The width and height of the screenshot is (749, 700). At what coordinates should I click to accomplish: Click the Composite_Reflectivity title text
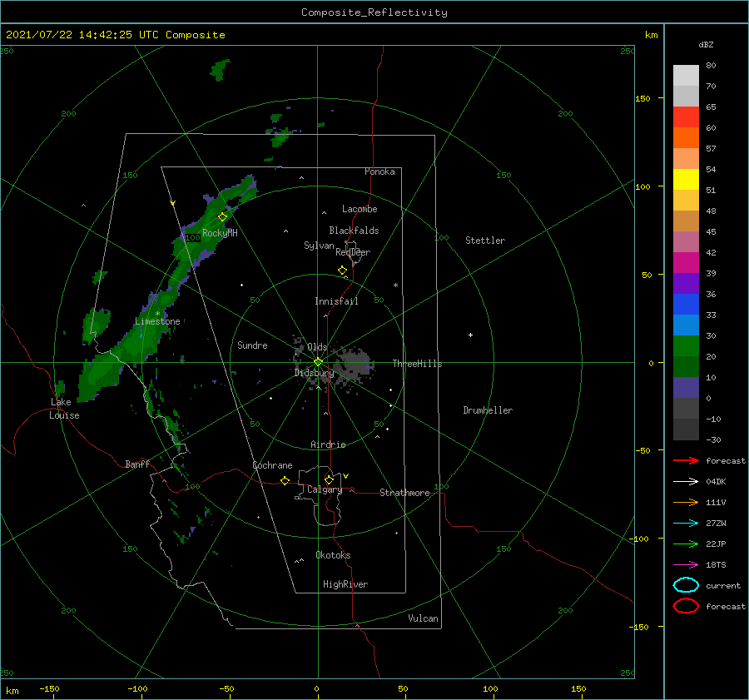click(374, 12)
